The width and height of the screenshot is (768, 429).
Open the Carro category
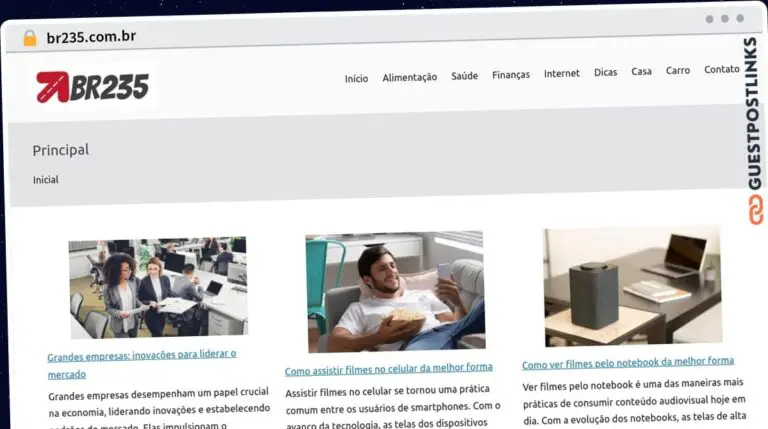click(x=678, y=71)
